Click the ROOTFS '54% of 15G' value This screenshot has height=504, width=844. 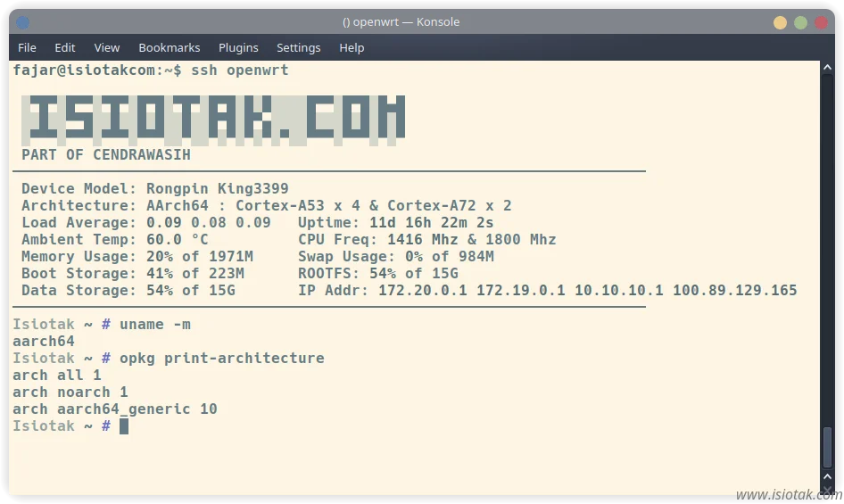click(413, 274)
